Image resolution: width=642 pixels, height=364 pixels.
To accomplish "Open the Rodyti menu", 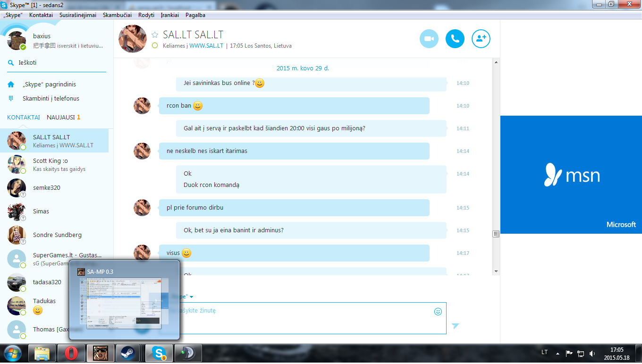I will pos(146,15).
